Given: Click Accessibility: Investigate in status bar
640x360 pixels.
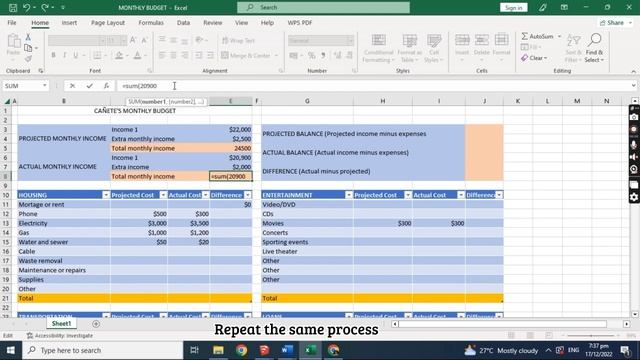Looking at the screenshot, I should pos(60,336).
